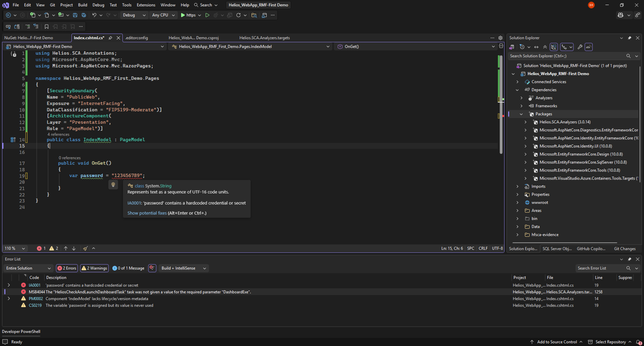Click the IA0001 link in tooltip
644x346 pixels.
134,203
